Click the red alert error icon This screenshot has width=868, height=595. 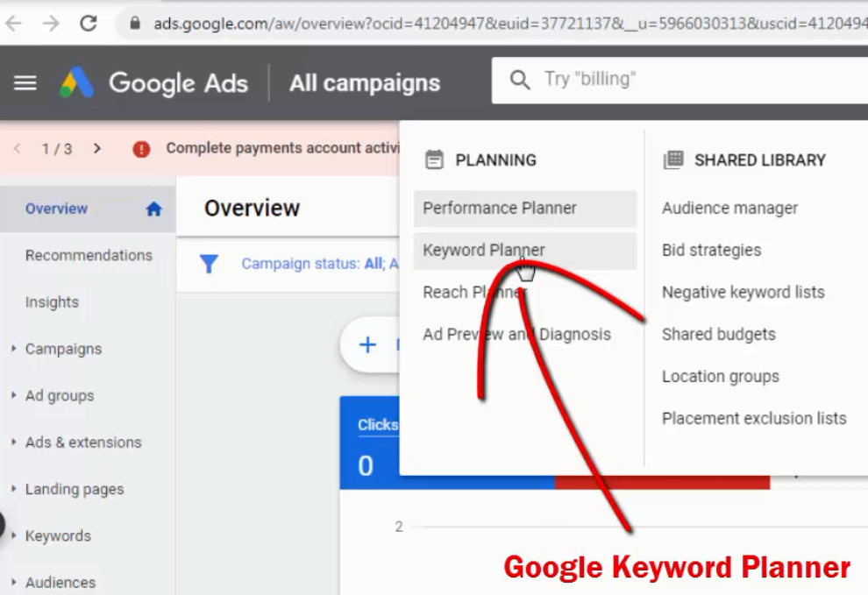[x=141, y=149]
